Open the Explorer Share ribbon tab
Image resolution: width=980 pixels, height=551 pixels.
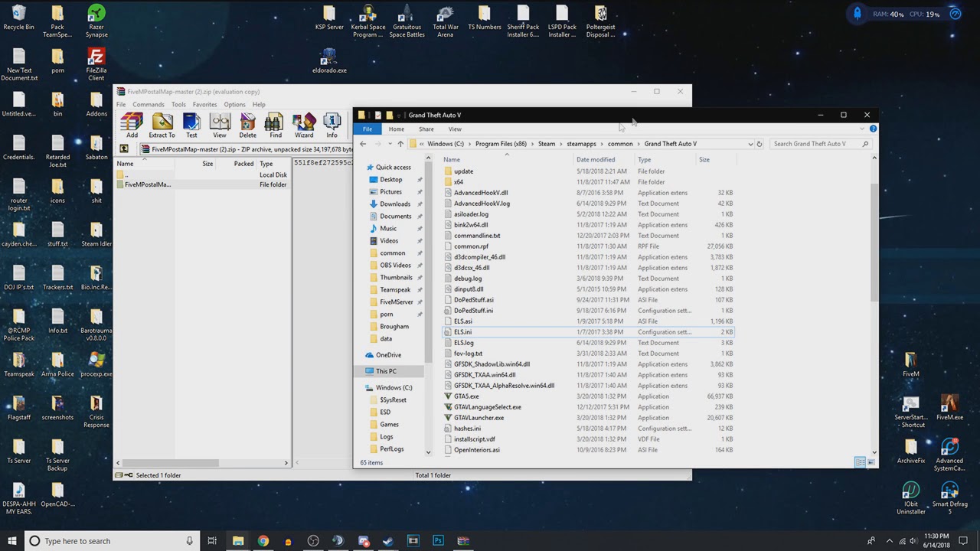[x=426, y=129]
